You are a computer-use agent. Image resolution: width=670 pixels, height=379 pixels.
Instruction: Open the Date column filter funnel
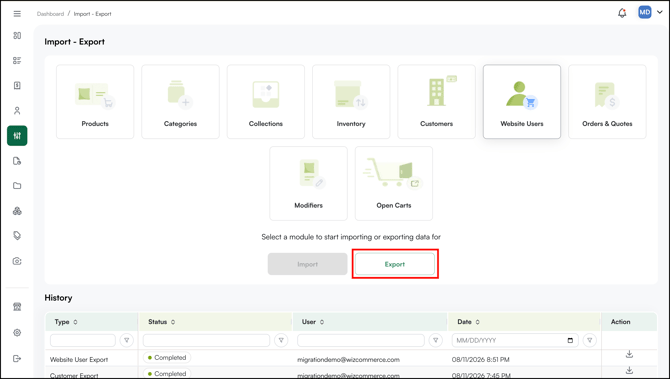(590, 340)
